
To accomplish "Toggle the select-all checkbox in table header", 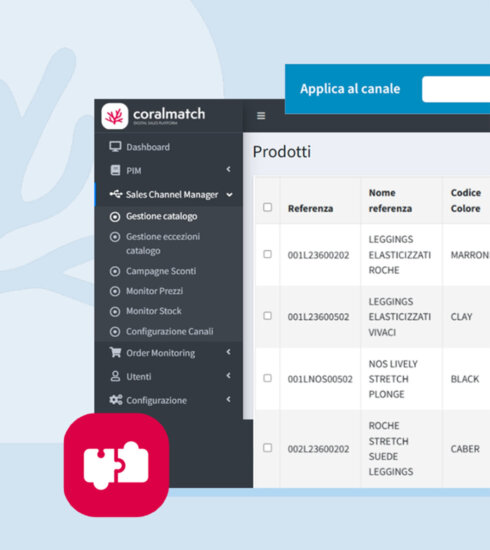I will (x=267, y=207).
